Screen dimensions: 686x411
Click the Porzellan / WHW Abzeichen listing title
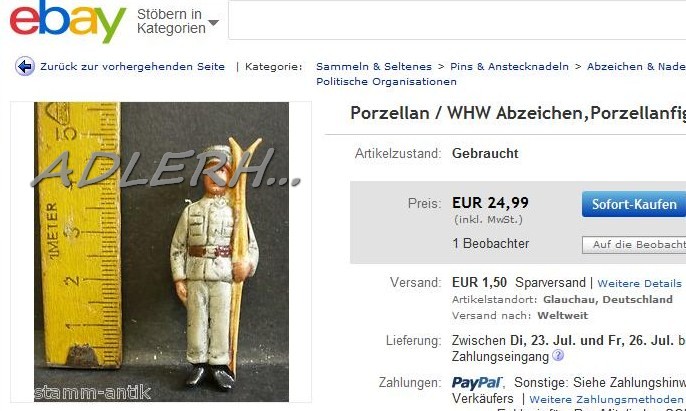click(518, 113)
